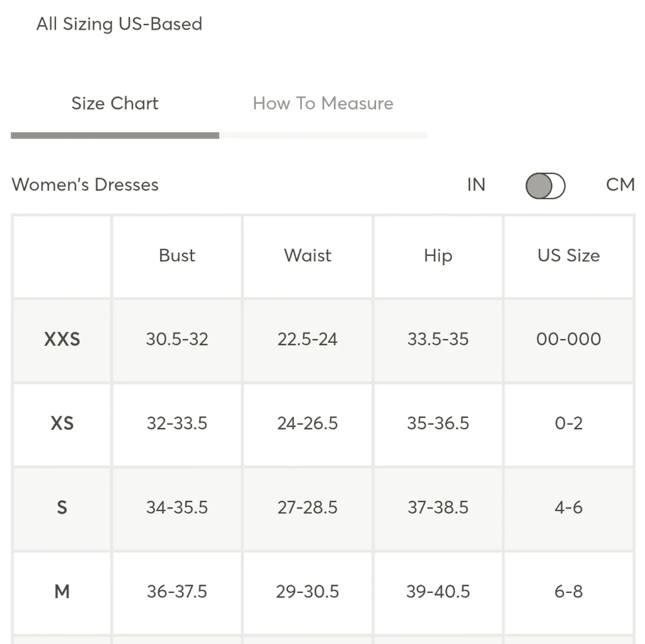Click the Bust column header
This screenshot has height=644, width=645.
177,256
